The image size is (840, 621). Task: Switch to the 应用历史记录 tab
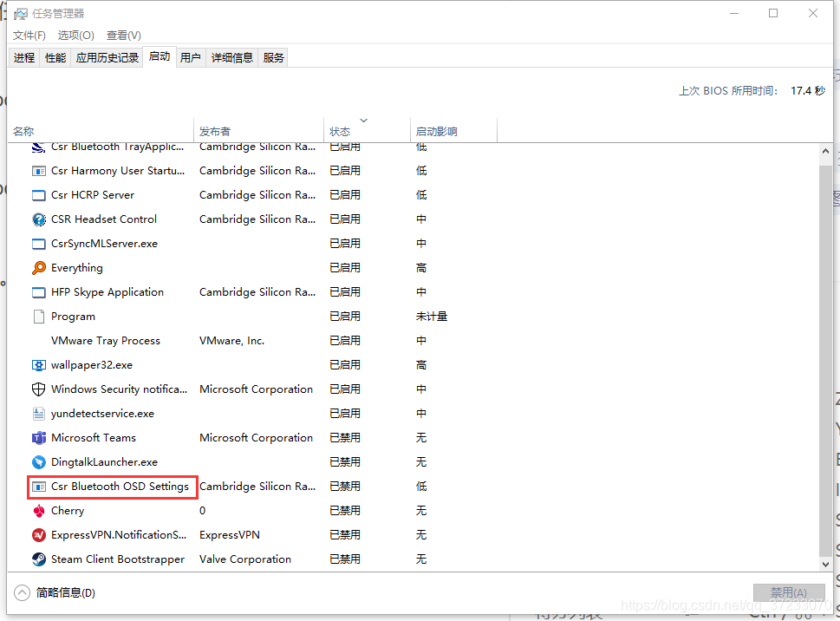point(107,58)
